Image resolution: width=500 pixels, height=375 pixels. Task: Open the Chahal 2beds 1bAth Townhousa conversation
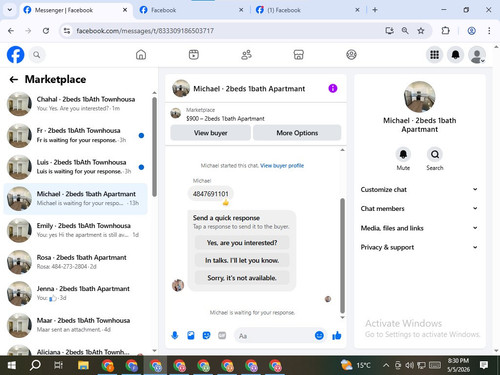point(76,104)
